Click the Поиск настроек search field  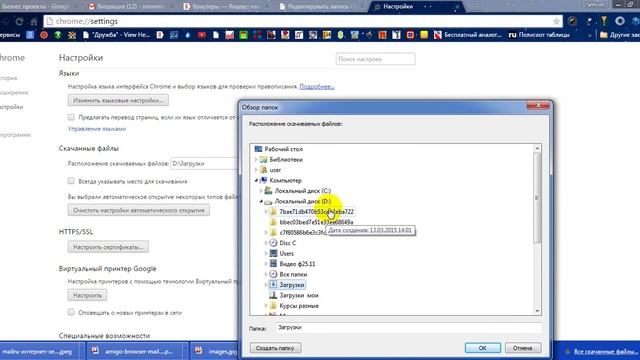(x=376, y=59)
